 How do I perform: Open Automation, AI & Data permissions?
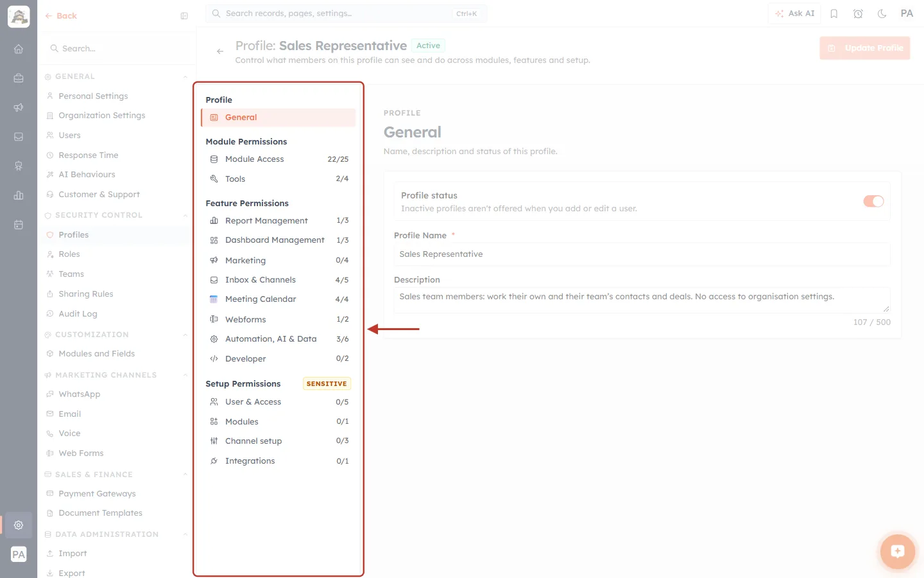278,339
